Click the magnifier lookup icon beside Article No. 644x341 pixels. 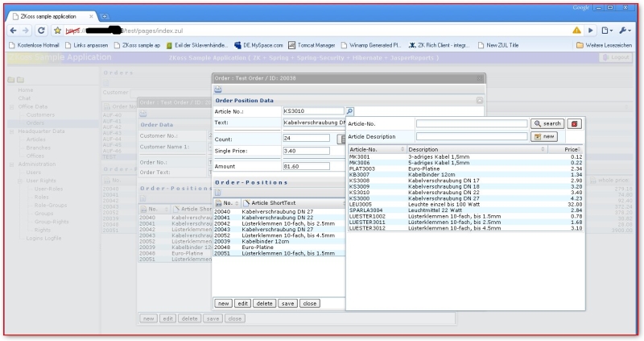tap(349, 111)
